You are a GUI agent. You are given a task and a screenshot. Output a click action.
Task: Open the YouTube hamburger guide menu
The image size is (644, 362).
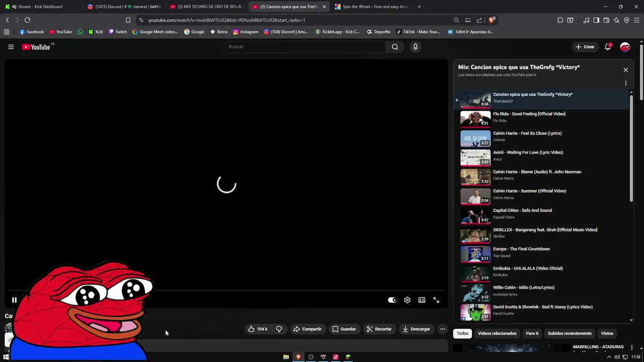coord(11,47)
